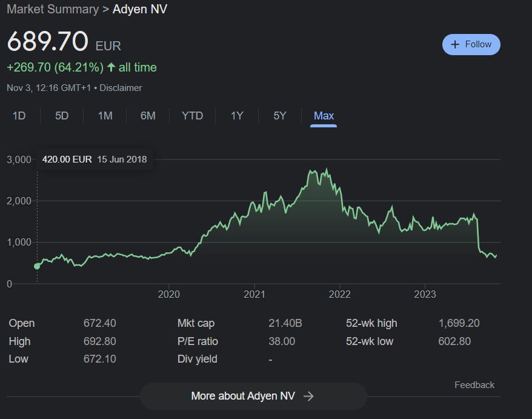Click the green data point at chart start

pos(37,267)
